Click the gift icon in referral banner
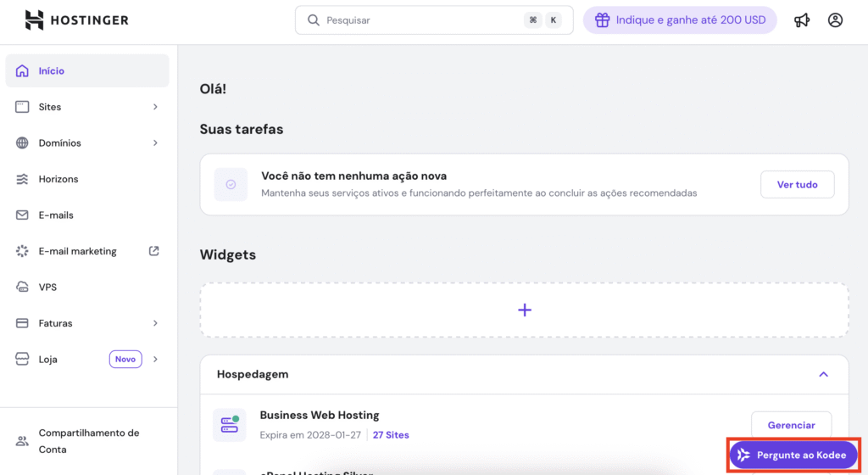This screenshot has width=868, height=475. pyautogui.click(x=603, y=20)
